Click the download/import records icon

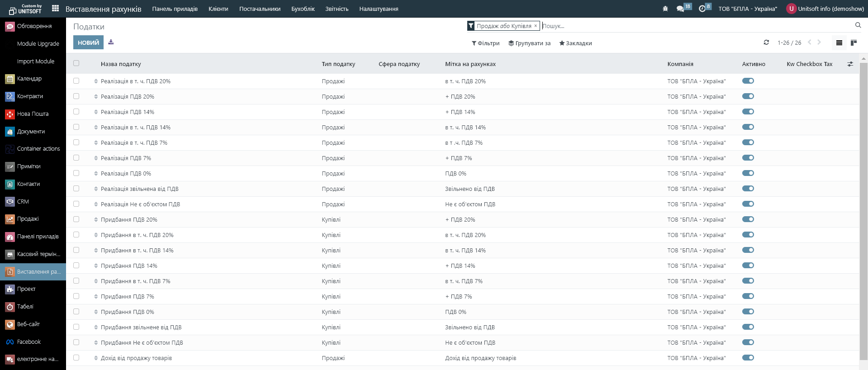(x=111, y=43)
